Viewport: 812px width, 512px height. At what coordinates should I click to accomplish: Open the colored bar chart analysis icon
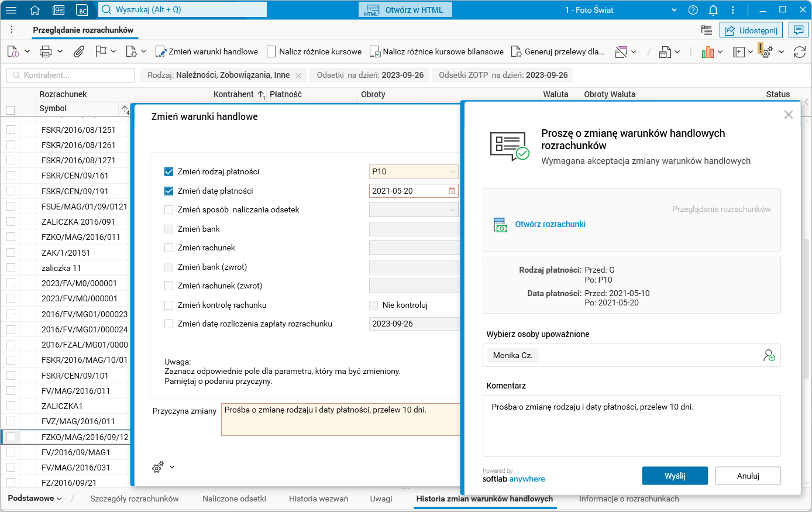707,51
